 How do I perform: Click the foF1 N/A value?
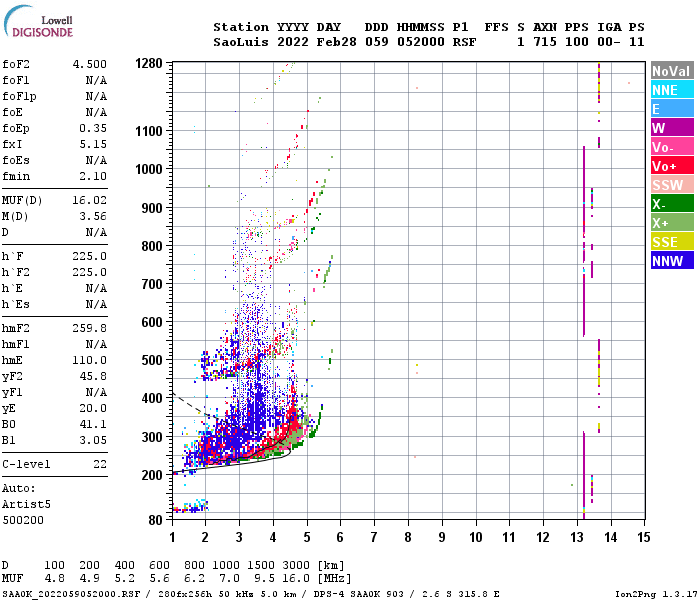click(x=96, y=80)
